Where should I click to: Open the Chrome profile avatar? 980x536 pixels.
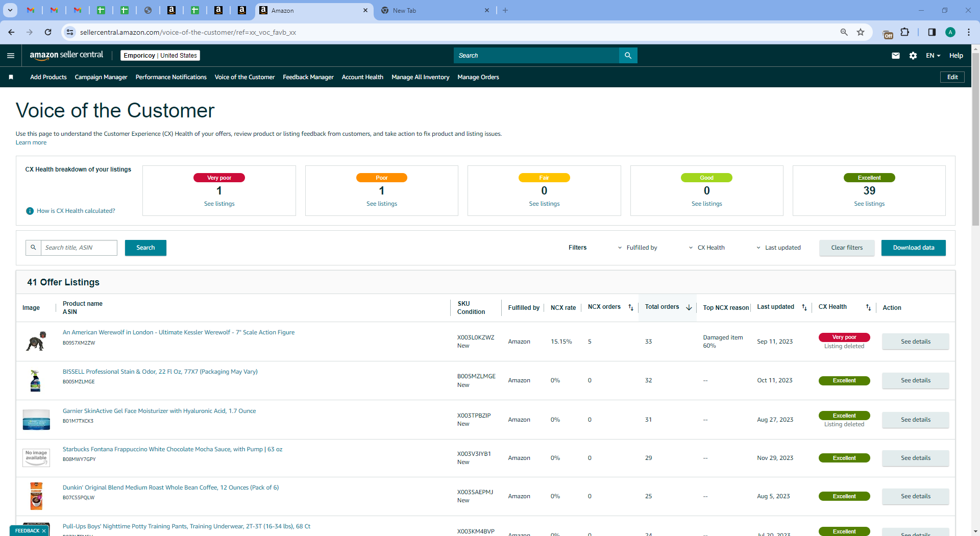[950, 32]
